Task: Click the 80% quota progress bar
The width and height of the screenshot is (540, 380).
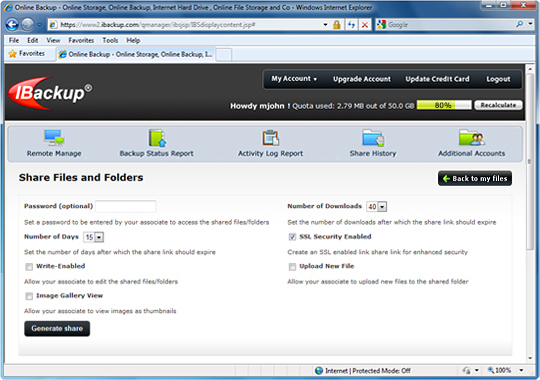Action: tap(444, 105)
